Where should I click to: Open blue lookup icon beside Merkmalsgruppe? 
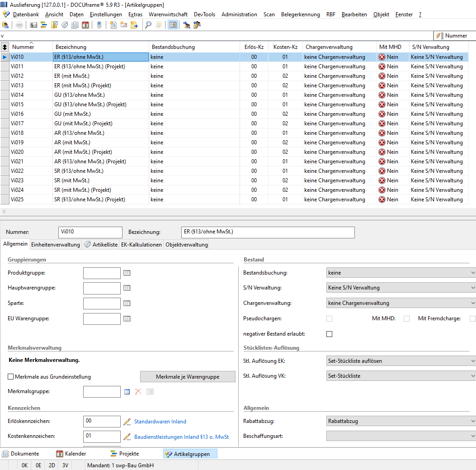[127, 392]
